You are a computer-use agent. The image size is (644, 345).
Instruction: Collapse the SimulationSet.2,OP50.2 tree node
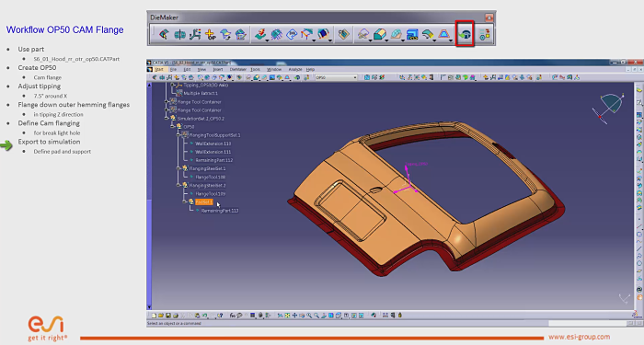coord(167,119)
